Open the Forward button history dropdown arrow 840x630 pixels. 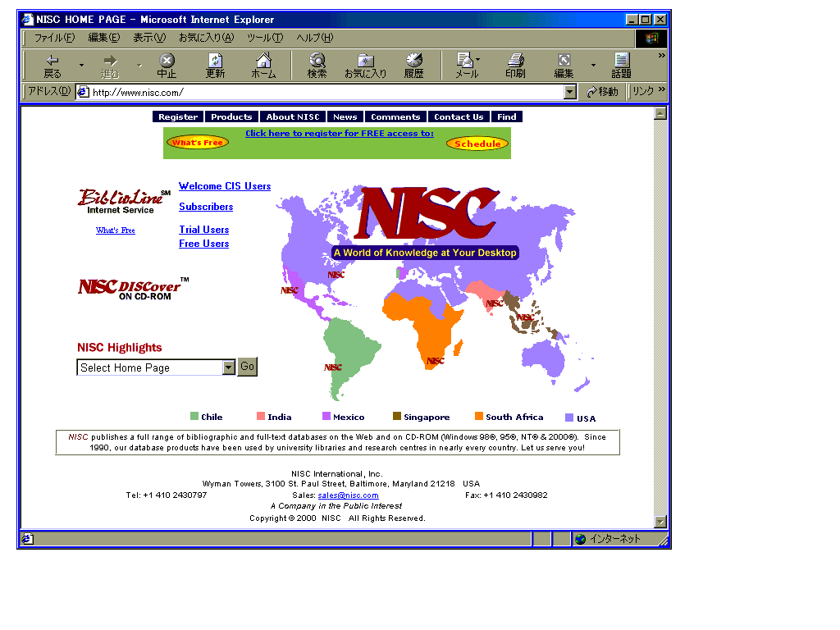coord(139,66)
